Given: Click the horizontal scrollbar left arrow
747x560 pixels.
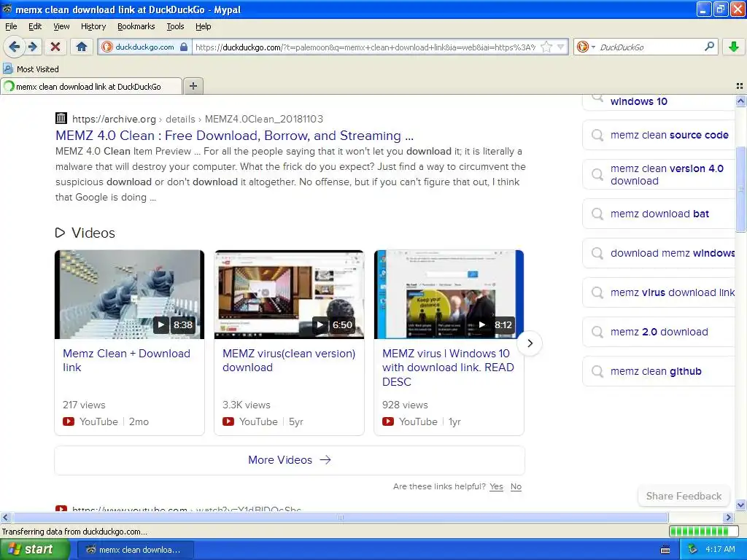Looking at the screenshot, I should (5, 517).
